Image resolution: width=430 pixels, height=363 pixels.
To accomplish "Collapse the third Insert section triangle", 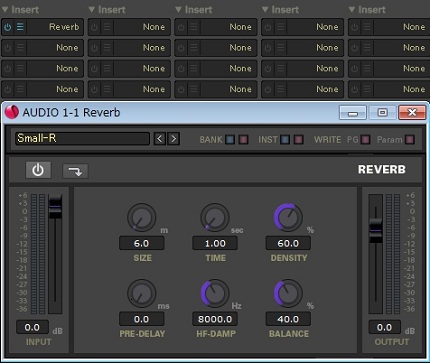I will [178, 9].
